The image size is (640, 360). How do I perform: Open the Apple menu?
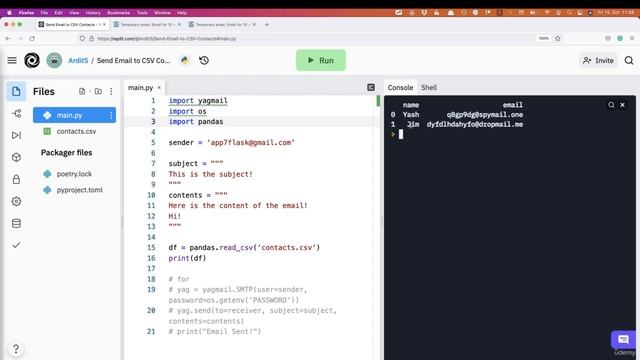[9, 13]
